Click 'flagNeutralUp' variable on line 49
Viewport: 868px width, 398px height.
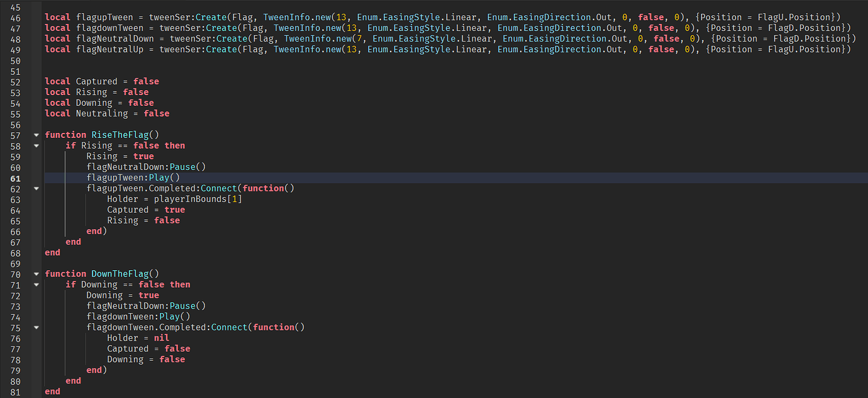click(109, 50)
